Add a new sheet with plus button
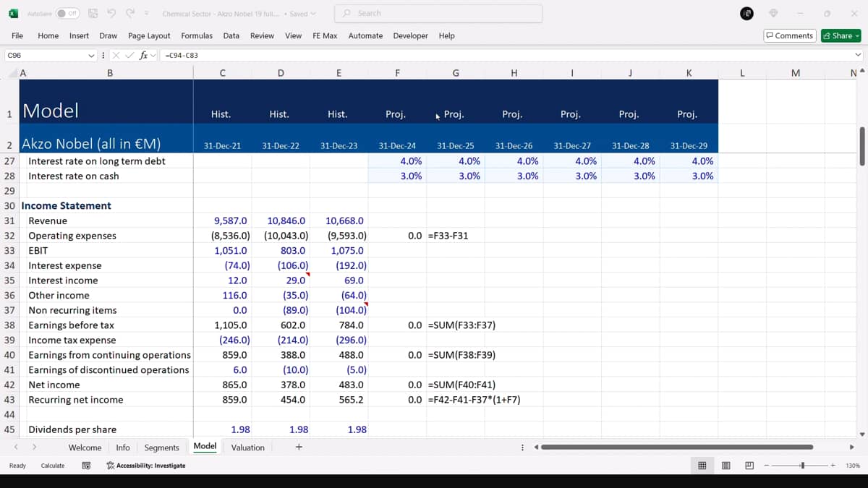Image resolution: width=868 pixels, height=488 pixels. [299, 448]
